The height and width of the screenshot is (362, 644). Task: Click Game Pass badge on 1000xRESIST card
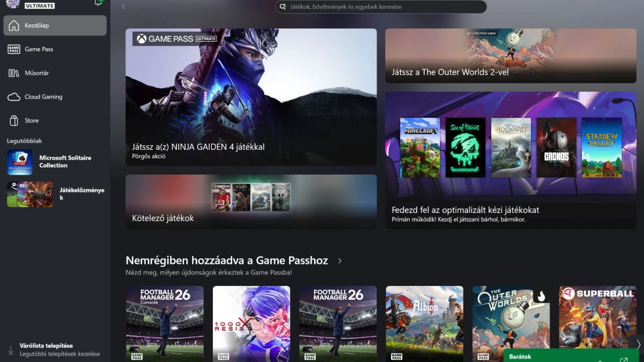click(223, 356)
